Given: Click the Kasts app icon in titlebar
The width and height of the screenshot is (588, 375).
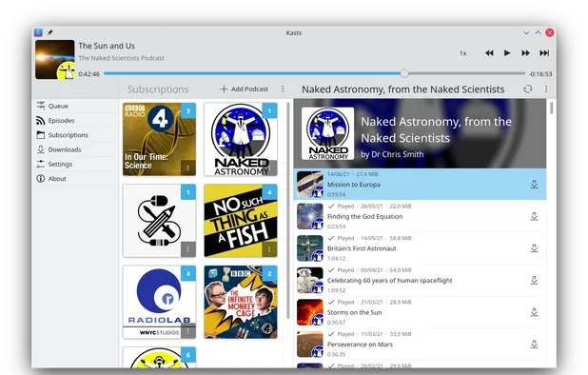Looking at the screenshot, I should tap(39, 32).
